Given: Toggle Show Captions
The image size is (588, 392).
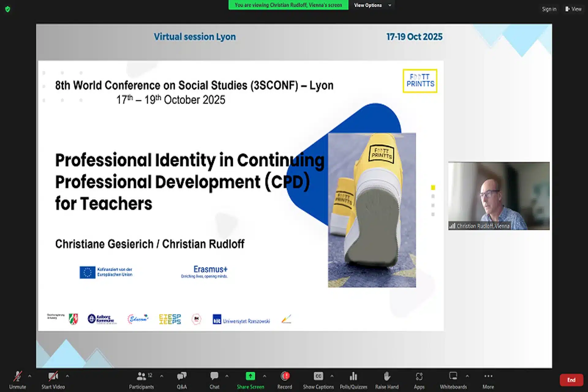Looking at the screenshot, I should point(318,380).
